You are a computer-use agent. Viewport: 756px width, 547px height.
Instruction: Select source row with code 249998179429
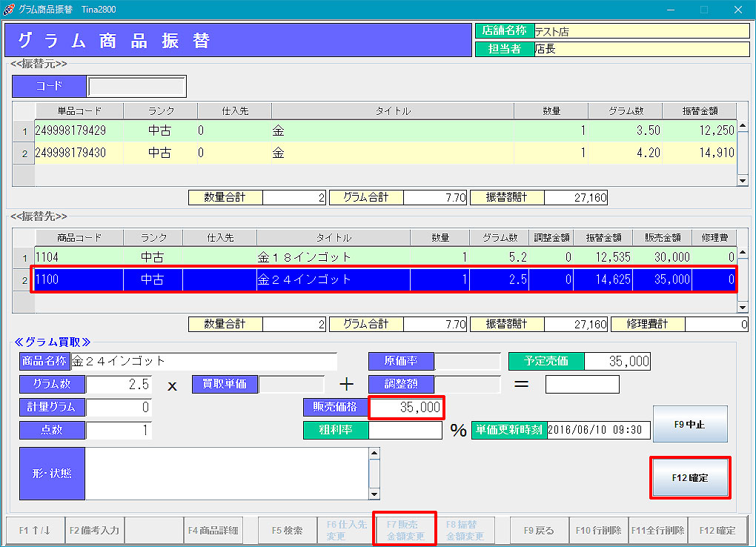(79, 131)
